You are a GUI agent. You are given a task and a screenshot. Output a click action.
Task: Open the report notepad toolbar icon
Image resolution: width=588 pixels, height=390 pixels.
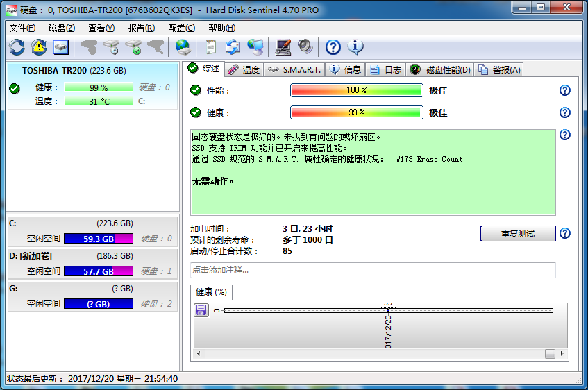[211, 47]
